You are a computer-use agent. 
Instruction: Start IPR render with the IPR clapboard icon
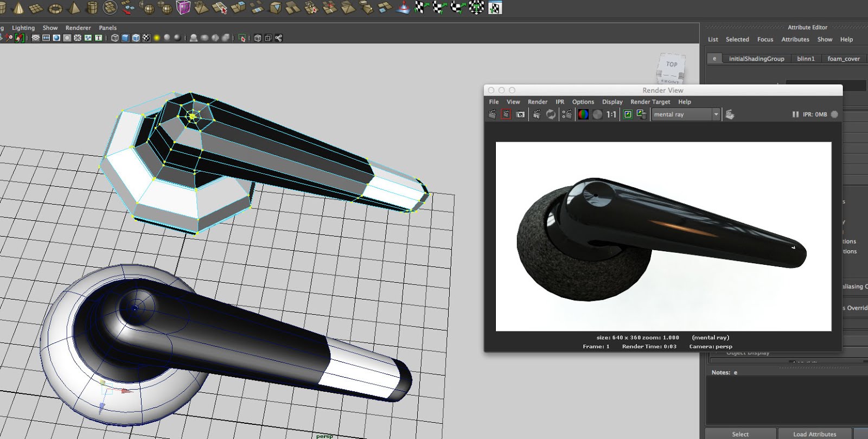(x=537, y=114)
